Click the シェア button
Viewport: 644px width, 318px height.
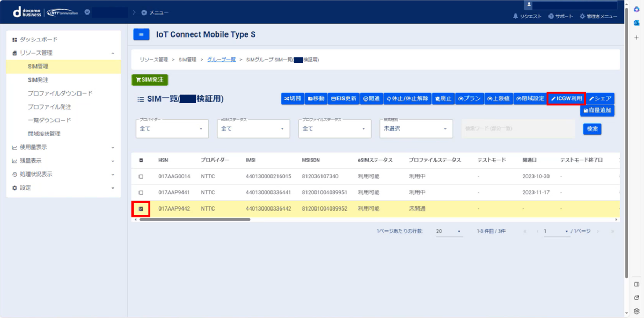point(601,99)
